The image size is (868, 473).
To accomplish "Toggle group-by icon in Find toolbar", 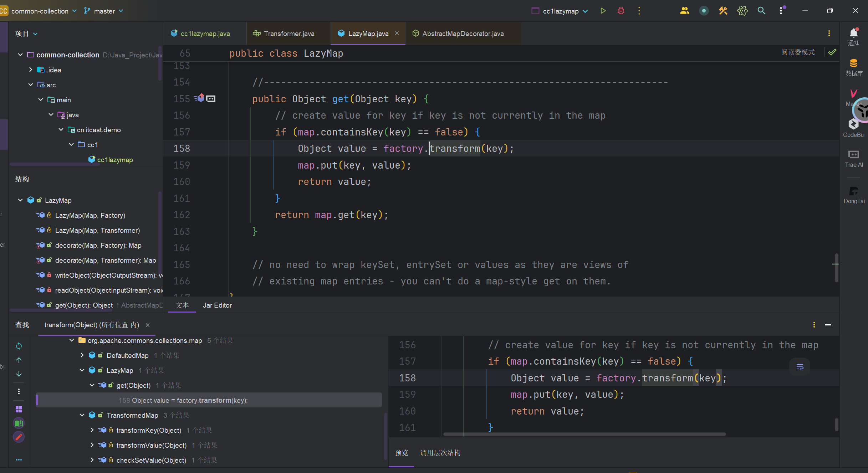I will pos(19,409).
